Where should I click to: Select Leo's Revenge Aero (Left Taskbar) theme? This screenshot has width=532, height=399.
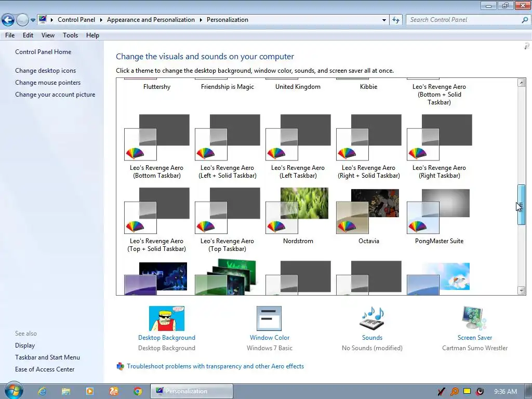click(298, 147)
